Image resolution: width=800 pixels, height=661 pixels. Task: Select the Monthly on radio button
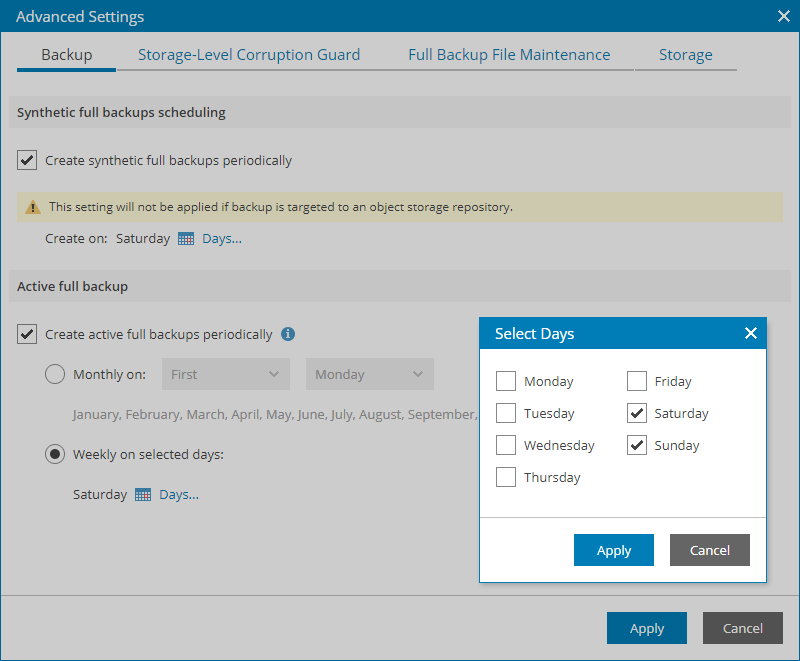(x=56, y=374)
